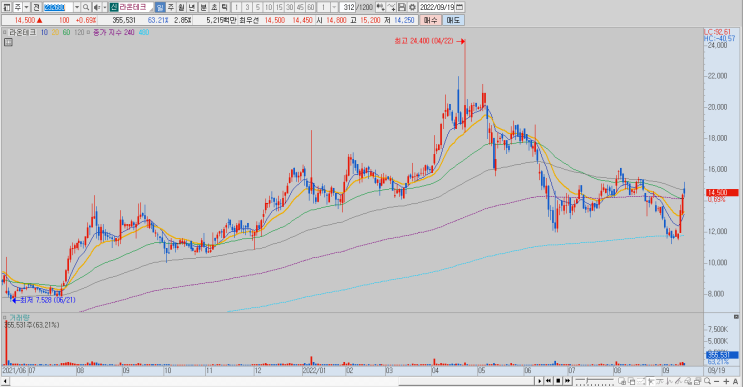Select tick (틱) chart period
Viewport: 743px width, 387px height.
(225, 7)
